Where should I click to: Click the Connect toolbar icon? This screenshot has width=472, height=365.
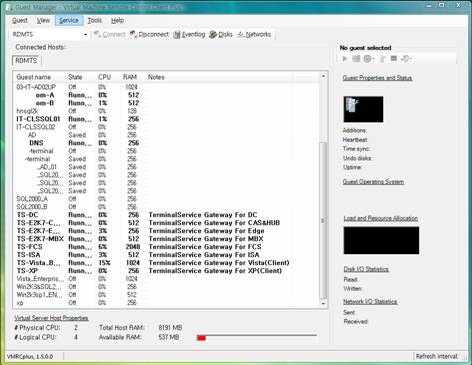tap(109, 34)
